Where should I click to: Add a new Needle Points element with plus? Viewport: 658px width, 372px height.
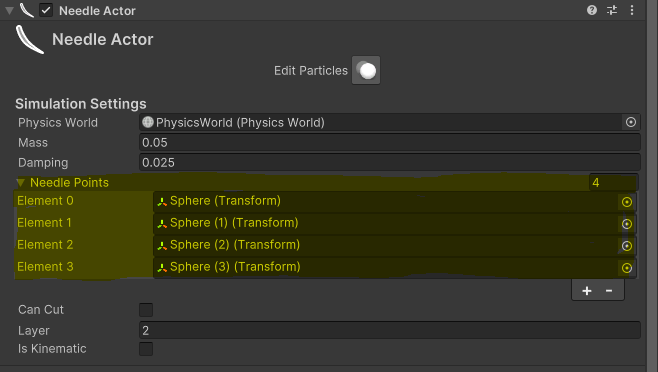(587, 291)
